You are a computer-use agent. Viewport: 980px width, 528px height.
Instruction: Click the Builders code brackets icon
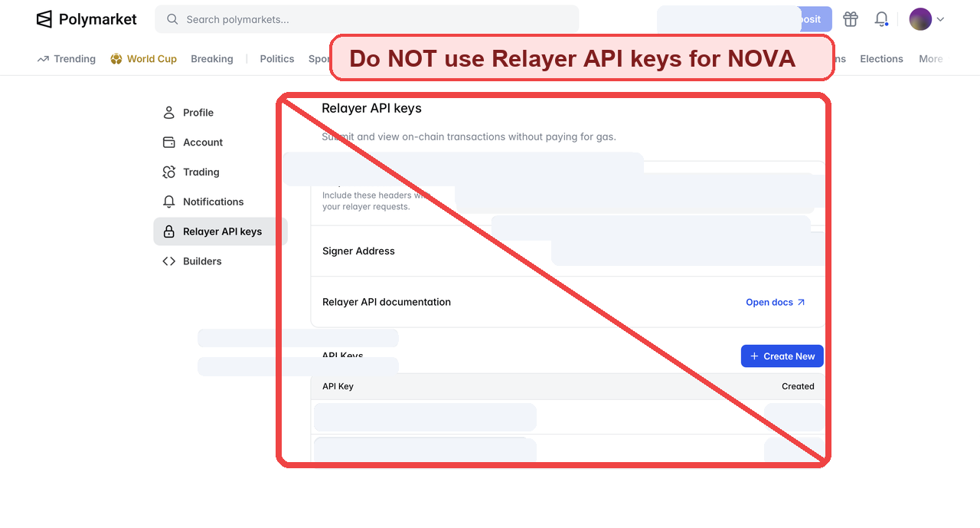[169, 261]
